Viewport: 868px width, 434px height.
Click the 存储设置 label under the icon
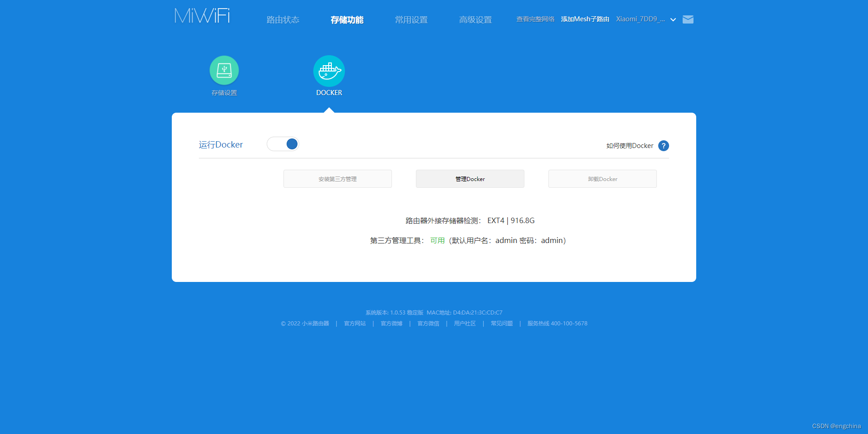click(x=224, y=93)
